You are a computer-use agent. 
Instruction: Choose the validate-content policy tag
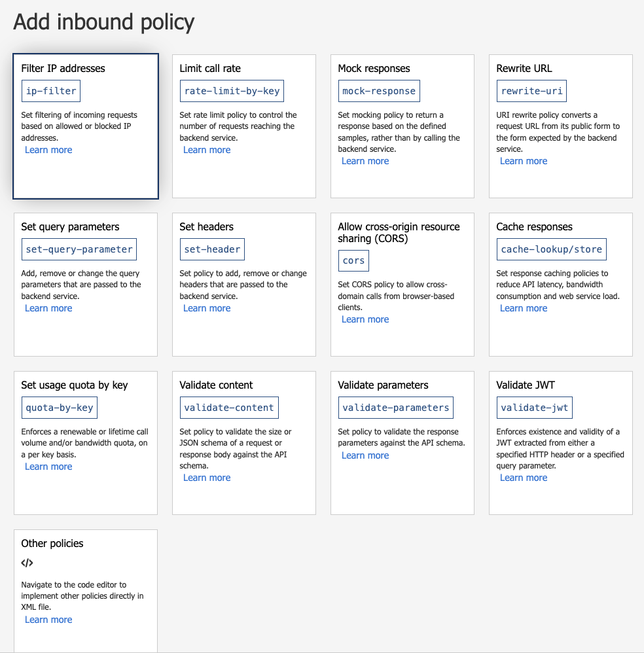tap(229, 407)
